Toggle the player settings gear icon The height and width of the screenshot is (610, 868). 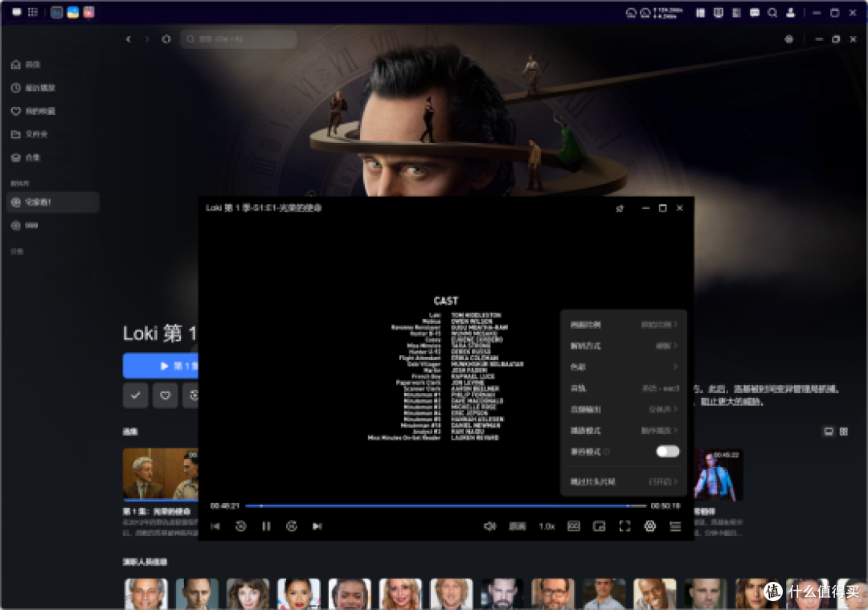coord(650,526)
